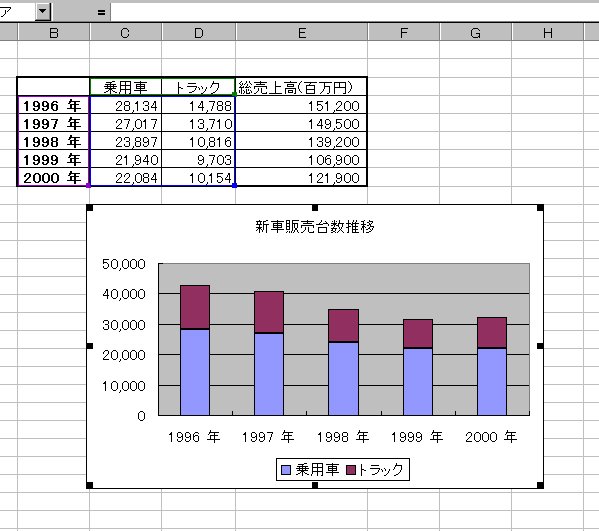Click inside the formula bar input
The image size is (599, 531).
[x=355, y=12]
